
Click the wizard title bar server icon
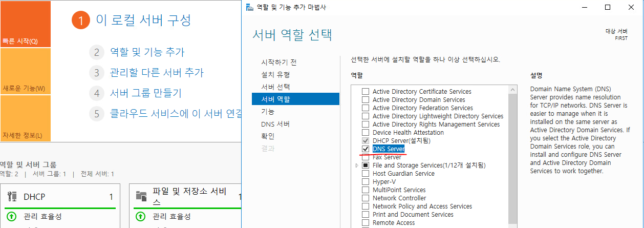coord(249,7)
